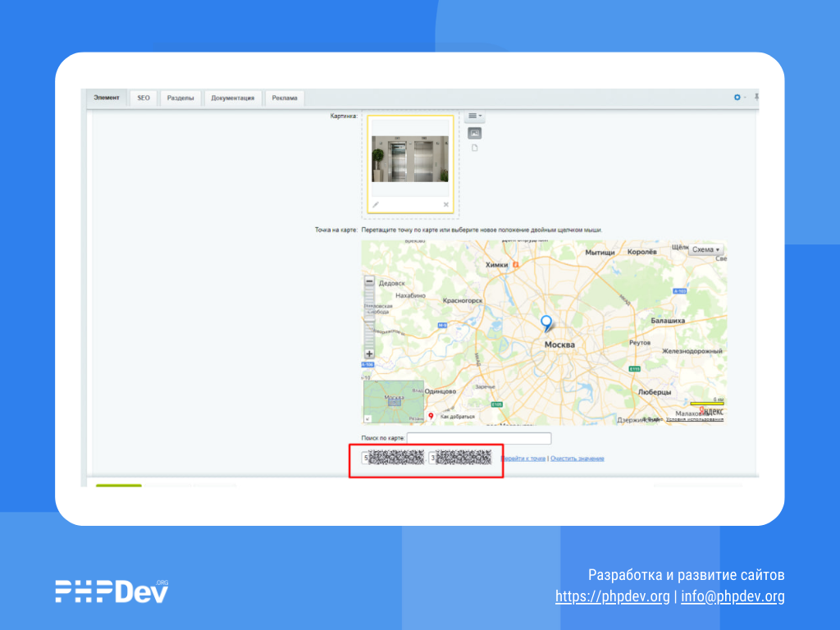
Task: Click the zoom slider on the map
Action: coord(369,317)
